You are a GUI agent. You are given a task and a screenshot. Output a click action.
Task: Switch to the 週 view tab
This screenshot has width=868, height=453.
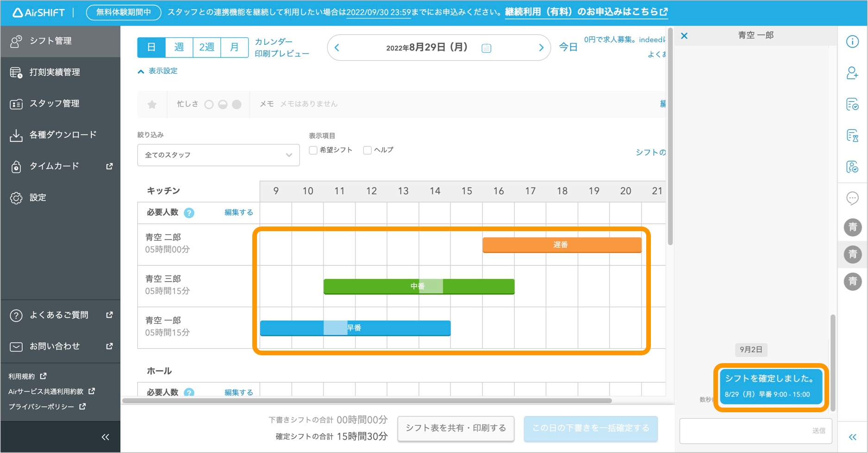click(x=179, y=47)
